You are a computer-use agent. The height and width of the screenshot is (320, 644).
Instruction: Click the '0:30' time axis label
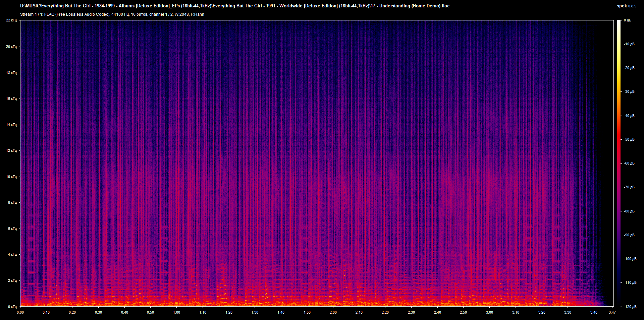98,312
